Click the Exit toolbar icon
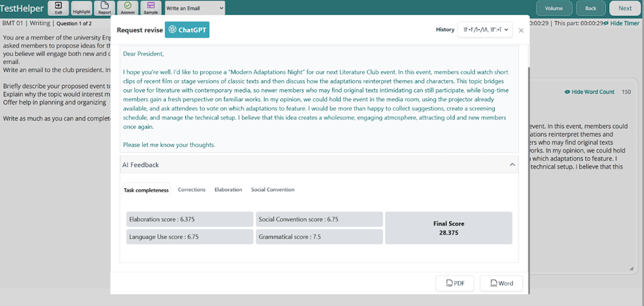 pyautogui.click(x=58, y=8)
